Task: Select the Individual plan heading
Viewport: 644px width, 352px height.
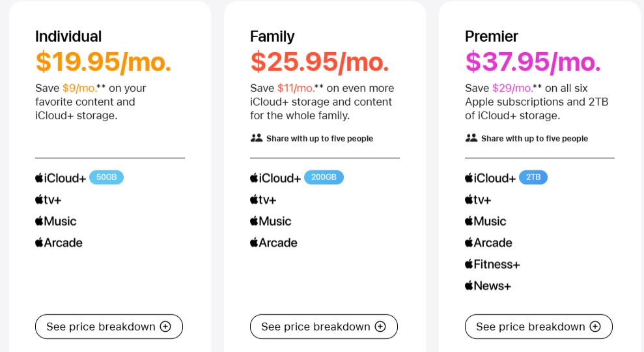Action: (x=68, y=37)
